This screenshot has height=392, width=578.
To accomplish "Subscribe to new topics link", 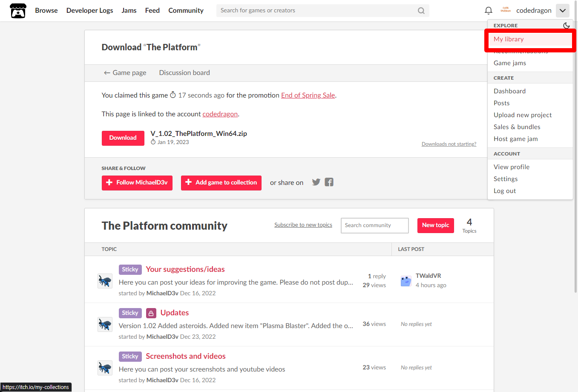I will [303, 225].
